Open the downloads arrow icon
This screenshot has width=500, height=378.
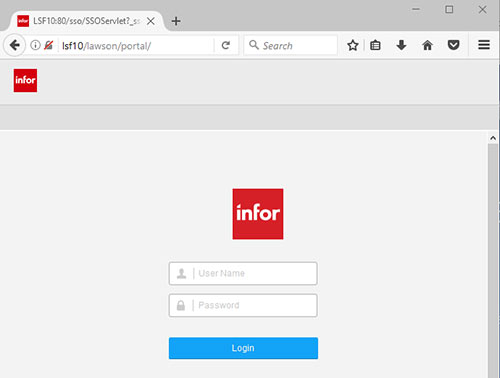pyautogui.click(x=401, y=45)
